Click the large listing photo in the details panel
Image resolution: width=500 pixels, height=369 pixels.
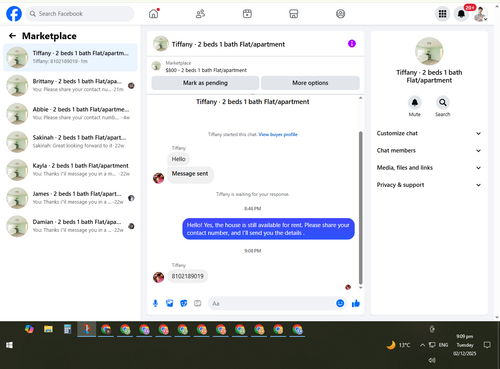pos(429,51)
